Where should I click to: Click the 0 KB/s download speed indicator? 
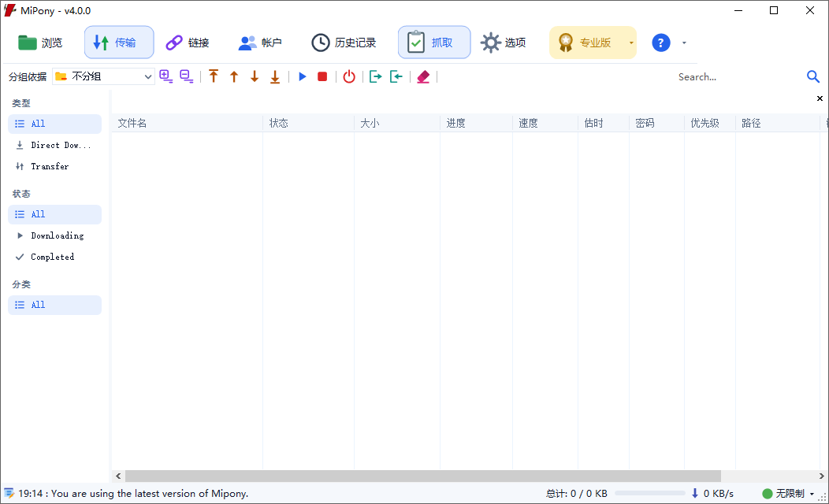pyautogui.click(x=712, y=494)
